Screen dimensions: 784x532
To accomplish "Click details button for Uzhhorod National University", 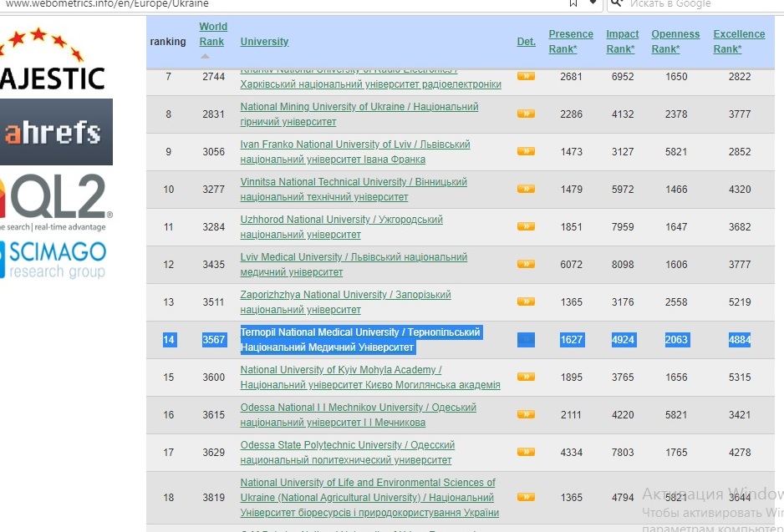I will point(526,226).
